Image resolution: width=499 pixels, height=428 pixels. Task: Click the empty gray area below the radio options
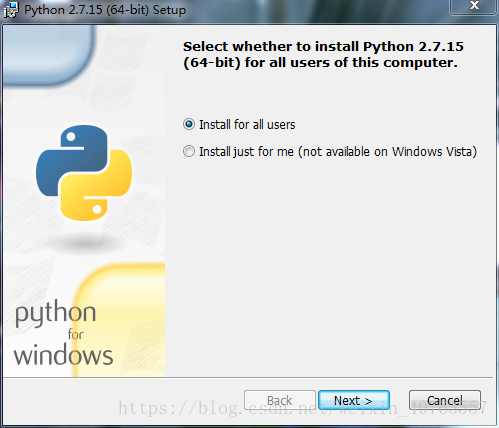[x=328, y=267]
